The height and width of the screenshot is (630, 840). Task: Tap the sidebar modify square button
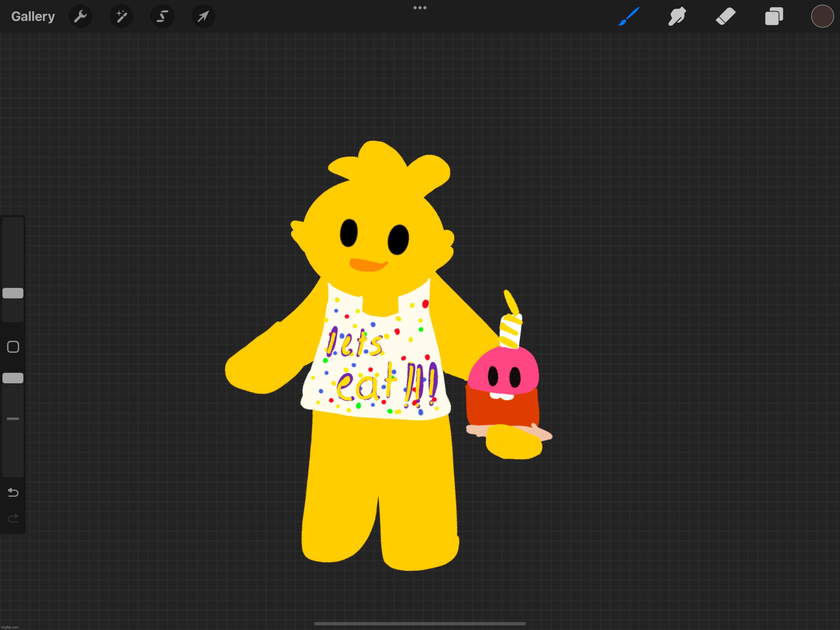[x=13, y=347]
